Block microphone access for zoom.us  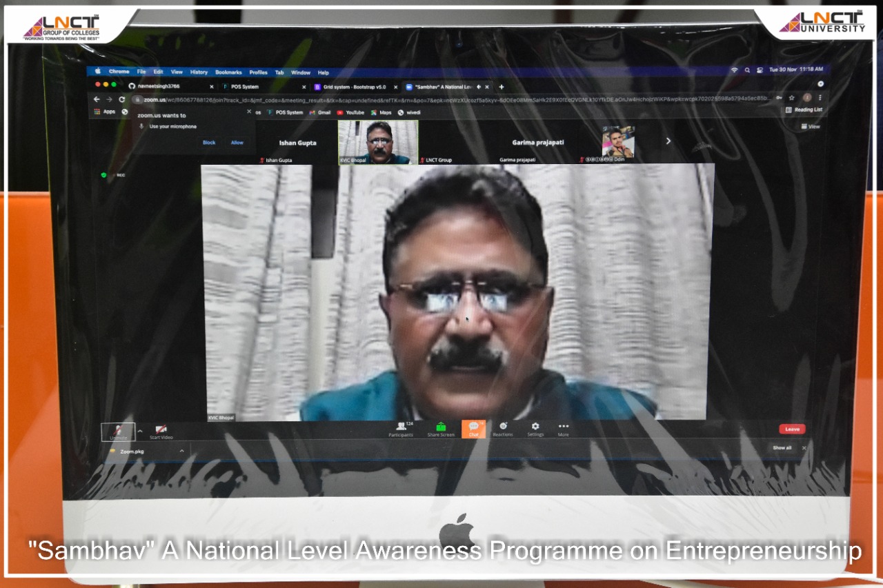209,143
